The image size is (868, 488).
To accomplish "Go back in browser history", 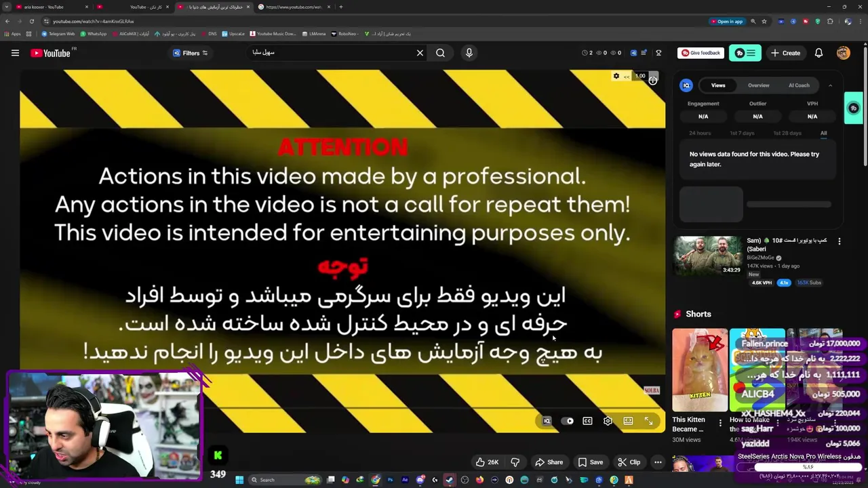I will coord(7,21).
